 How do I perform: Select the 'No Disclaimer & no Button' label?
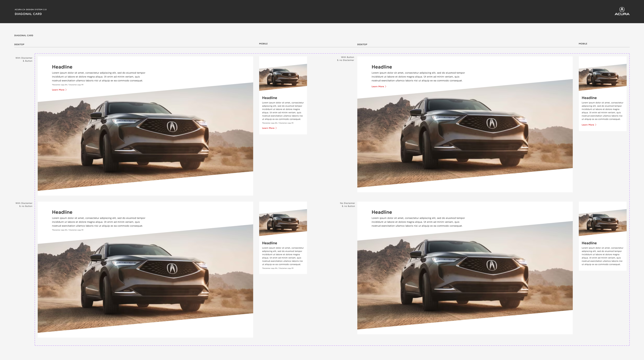coord(347,205)
